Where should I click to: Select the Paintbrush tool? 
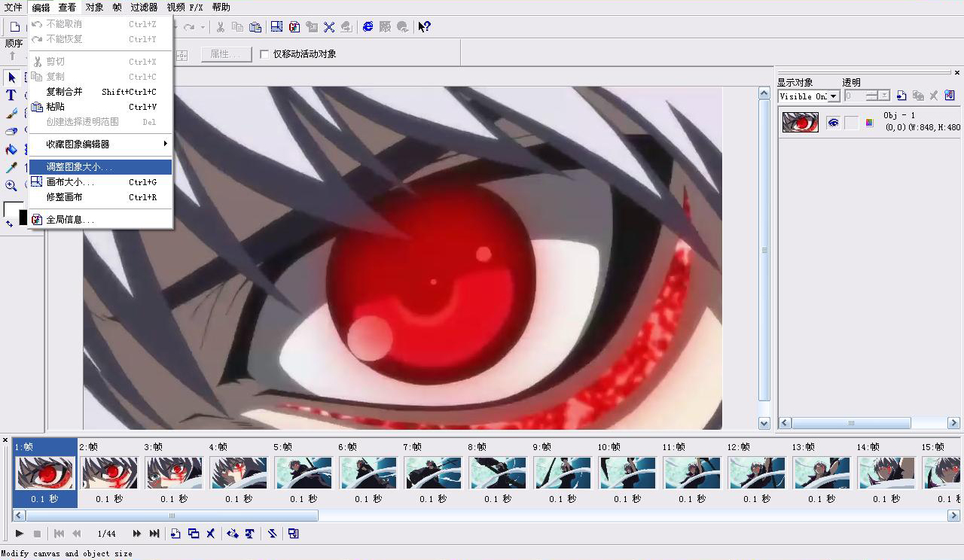[11, 113]
